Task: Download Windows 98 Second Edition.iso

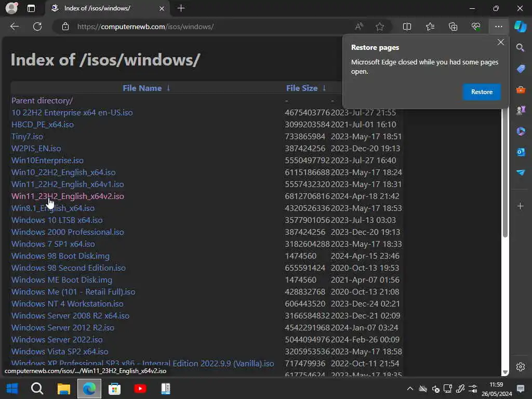Action: click(69, 268)
